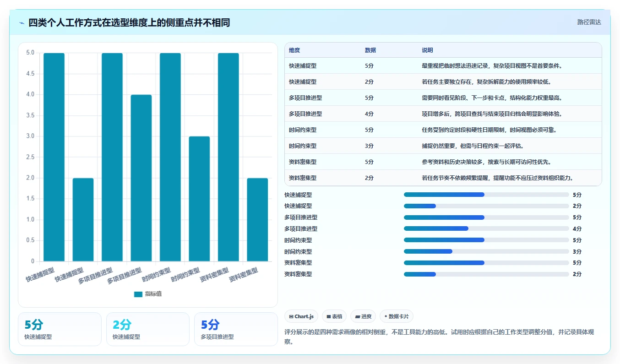This screenshot has width=620, height=364.
Task: Open the 2分 快速捕捉型 stat card
Action: 148,329
